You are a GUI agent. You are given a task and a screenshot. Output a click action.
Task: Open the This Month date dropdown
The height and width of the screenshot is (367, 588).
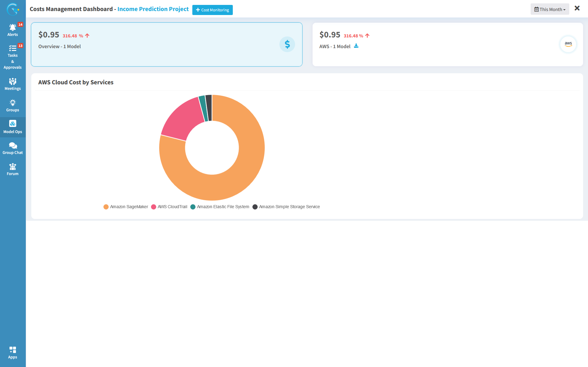pyautogui.click(x=550, y=9)
